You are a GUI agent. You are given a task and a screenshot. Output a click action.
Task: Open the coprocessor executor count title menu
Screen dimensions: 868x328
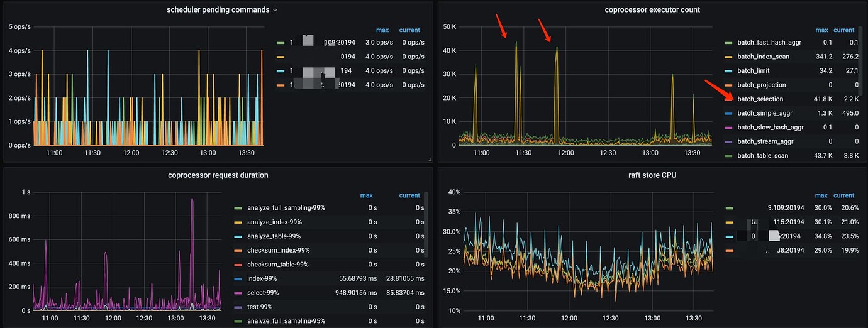(x=652, y=10)
